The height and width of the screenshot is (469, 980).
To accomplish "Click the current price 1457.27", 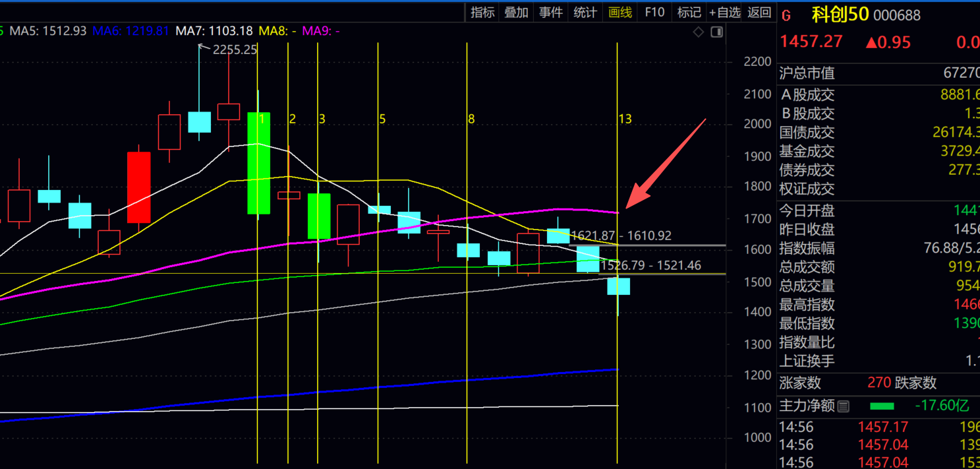I will pyautogui.click(x=811, y=42).
